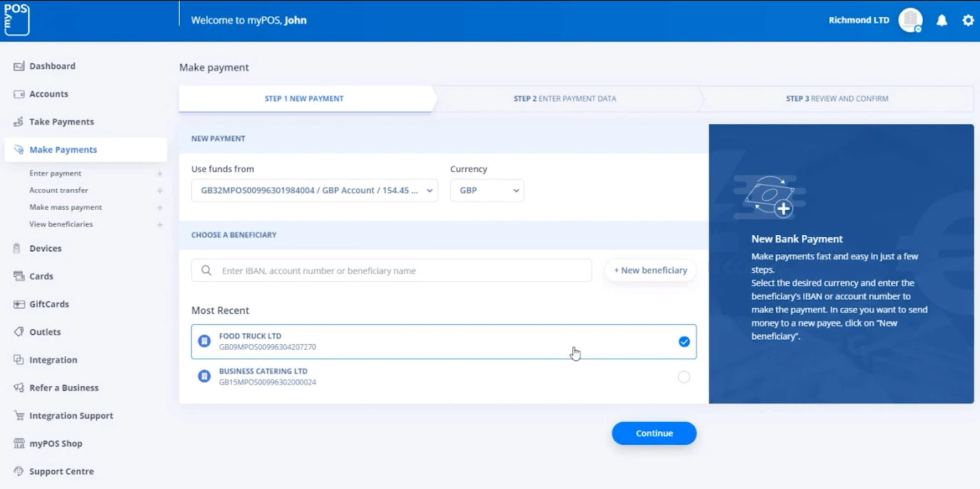Click the Richmond LTD profile avatar
980x489 pixels.
910,21
